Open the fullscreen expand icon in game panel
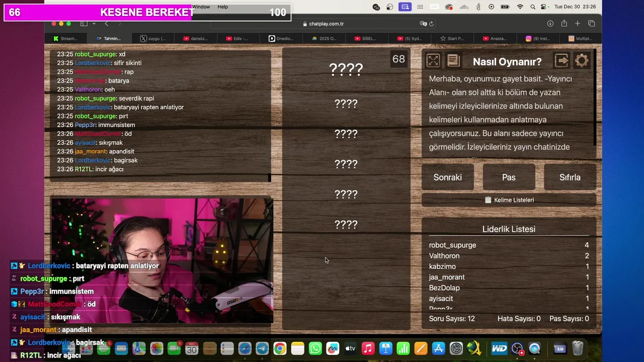This screenshot has width=644, height=362. pyautogui.click(x=433, y=61)
